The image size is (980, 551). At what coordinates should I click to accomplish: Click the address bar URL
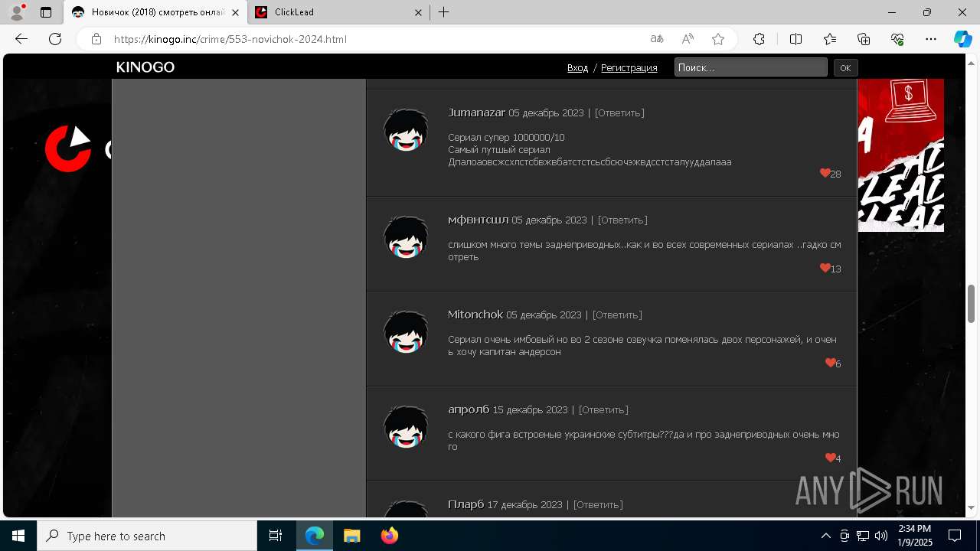click(230, 39)
